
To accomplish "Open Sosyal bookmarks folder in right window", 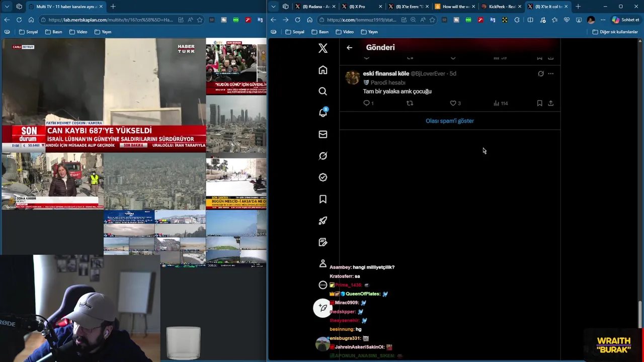I will (x=295, y=32).
